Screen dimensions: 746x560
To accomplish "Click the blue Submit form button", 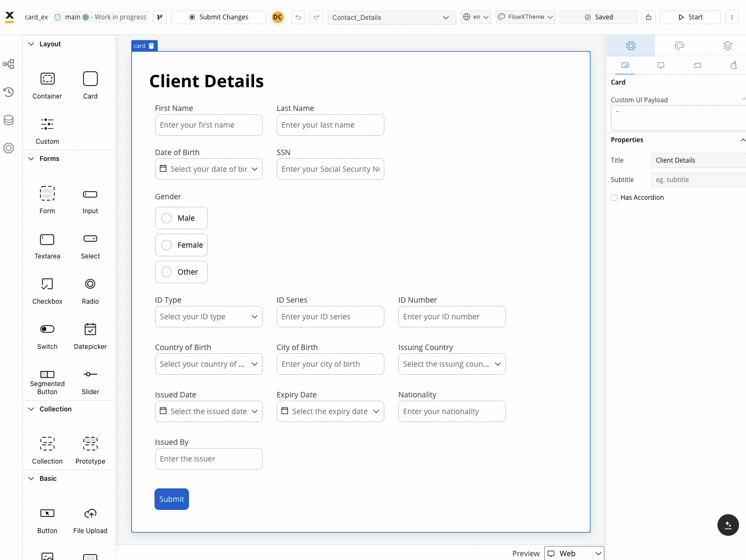I will pos(172,499).
